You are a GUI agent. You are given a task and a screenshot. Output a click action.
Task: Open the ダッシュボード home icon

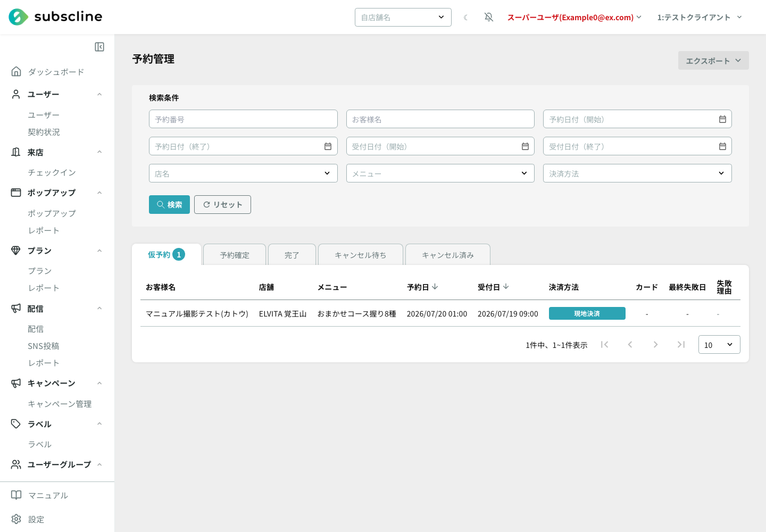(16, 71)
